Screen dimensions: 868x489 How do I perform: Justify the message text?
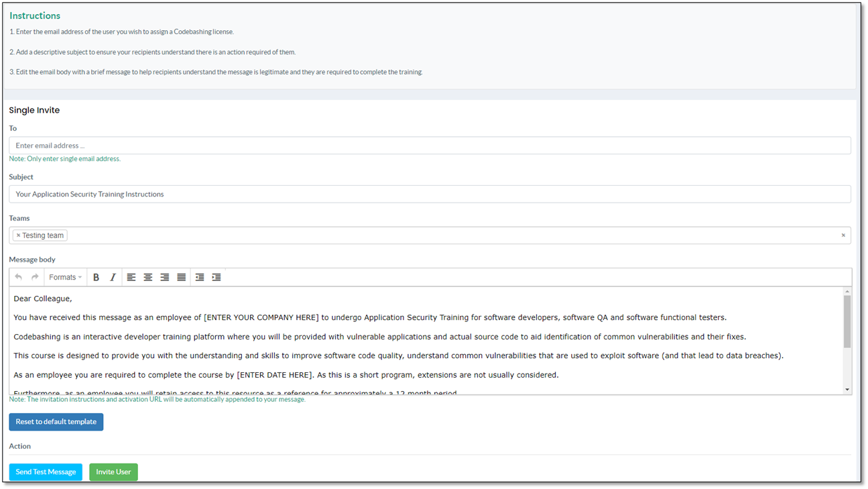point(182,277)
